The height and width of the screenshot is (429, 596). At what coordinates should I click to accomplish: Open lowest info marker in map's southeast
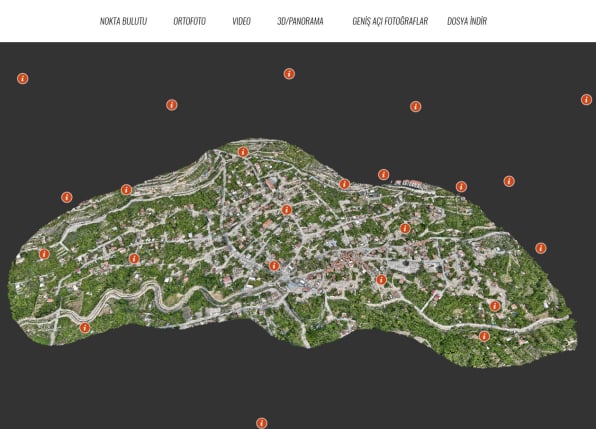[484, 336]
